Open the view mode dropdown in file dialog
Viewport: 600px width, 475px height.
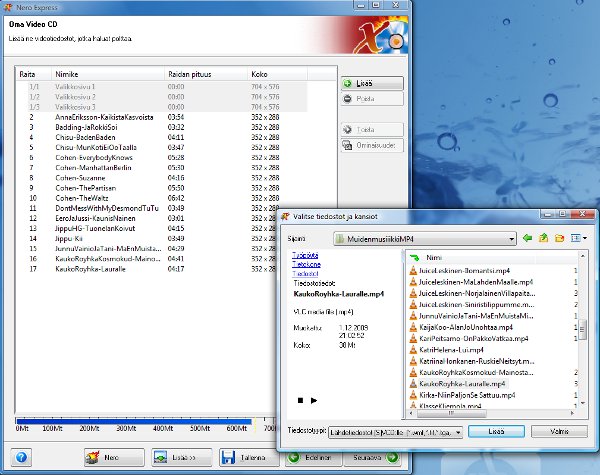585,238
